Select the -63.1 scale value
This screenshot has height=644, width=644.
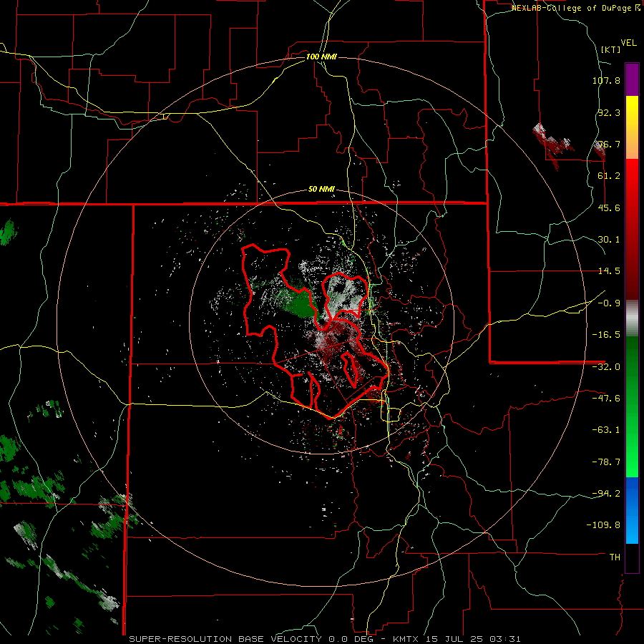click(x=606, y=430)
